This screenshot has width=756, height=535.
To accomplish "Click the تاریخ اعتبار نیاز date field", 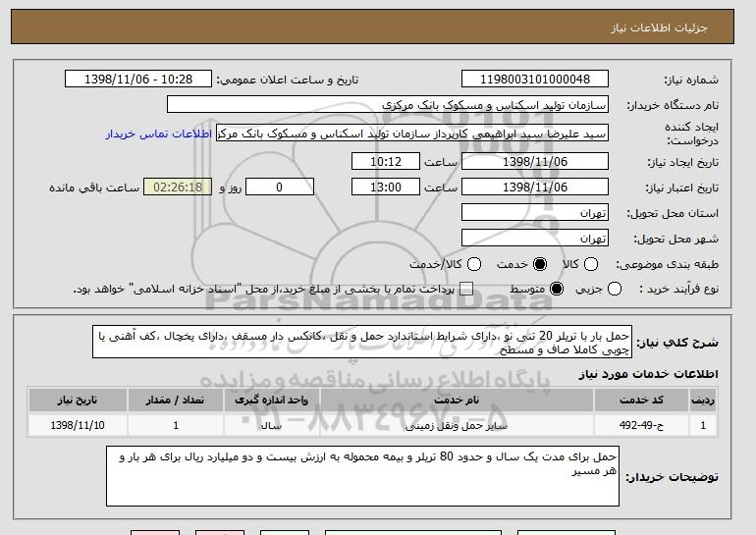I will pos(535,187).
